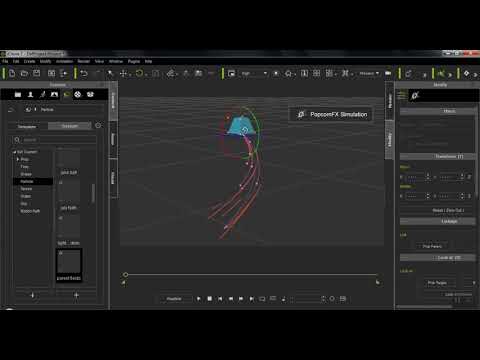Click the New Project icon in toolbar
Viewport: 480px width, 360px height.
click(12, 73)
